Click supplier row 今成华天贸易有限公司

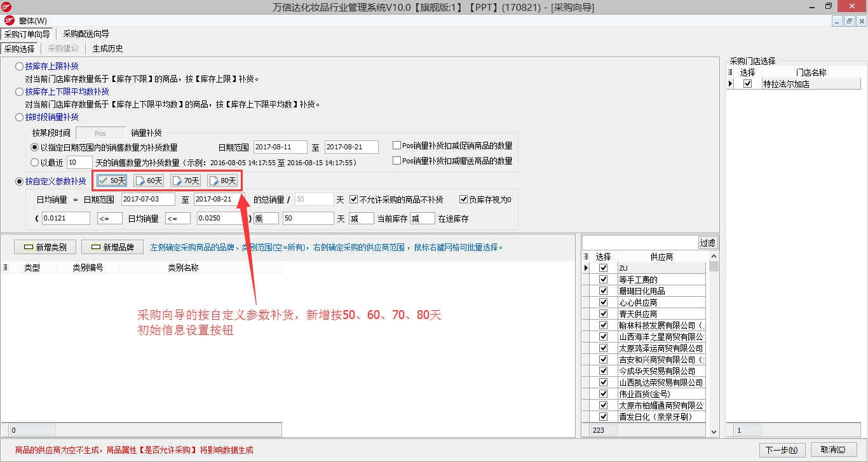click(x=661, y=371)
